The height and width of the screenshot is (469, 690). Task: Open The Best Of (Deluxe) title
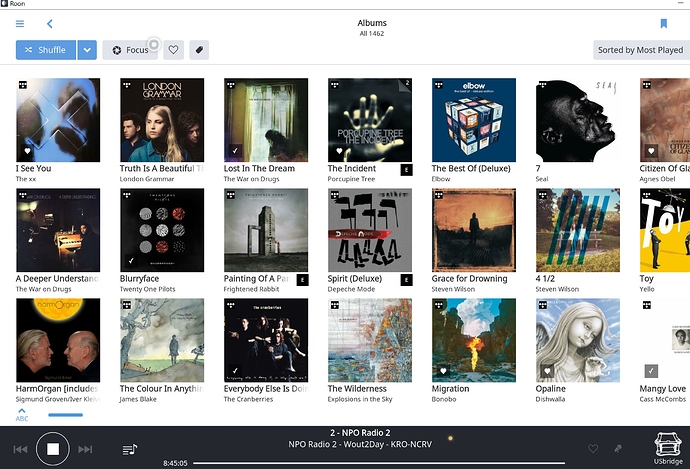pyautogui.click(x=471, y=169)
